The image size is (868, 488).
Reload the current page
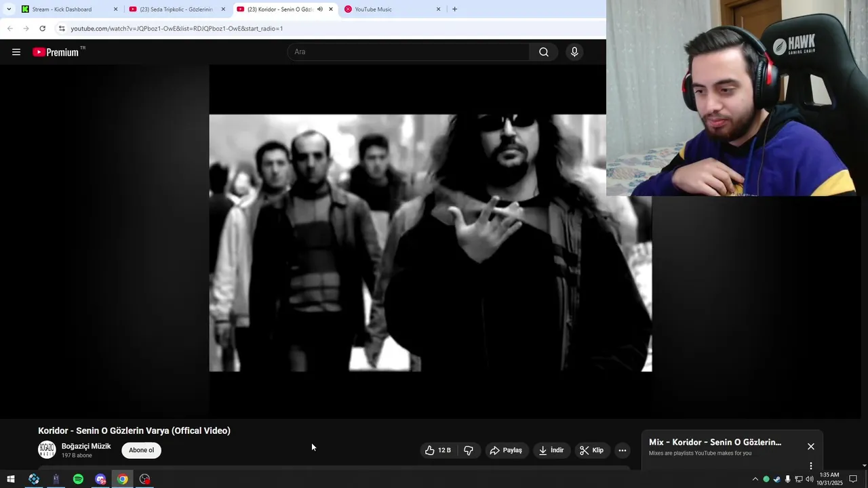click(x=42, y=28)
